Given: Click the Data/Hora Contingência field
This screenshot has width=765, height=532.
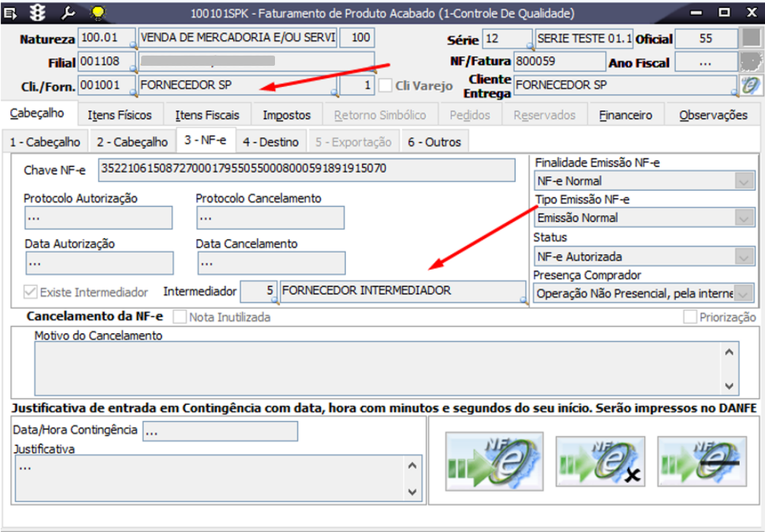Looking at the screenshot, I should pyautogui.click(x=220, y=432).
